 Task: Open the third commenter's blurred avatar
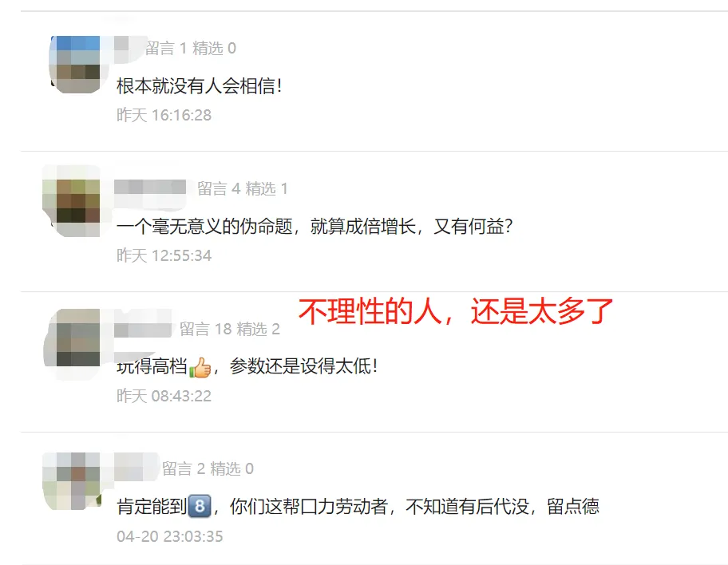pyautogui.click(x=72, y=344)
